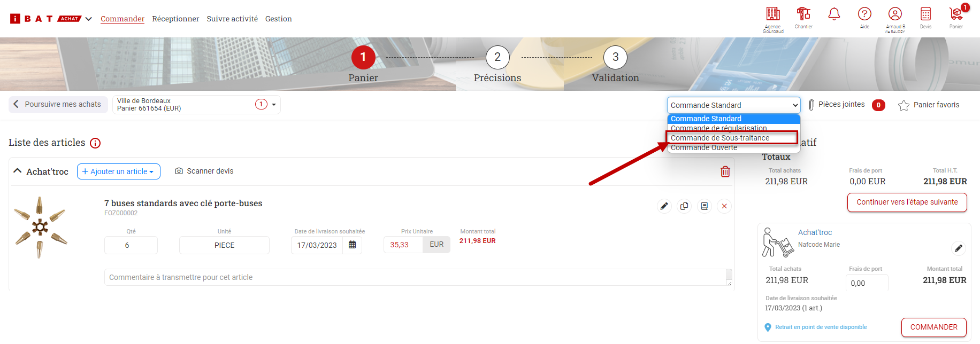Click Continuer vers l'étape suivante button

click(x=907, y=202)
